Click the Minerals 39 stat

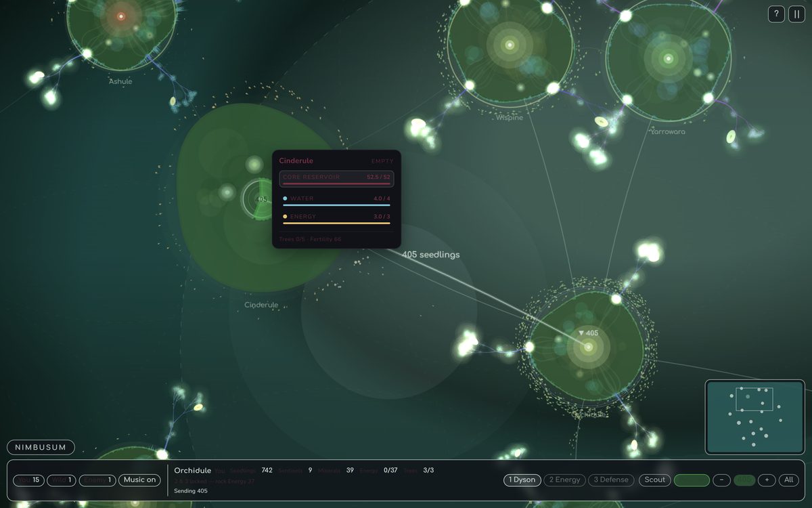336,470
